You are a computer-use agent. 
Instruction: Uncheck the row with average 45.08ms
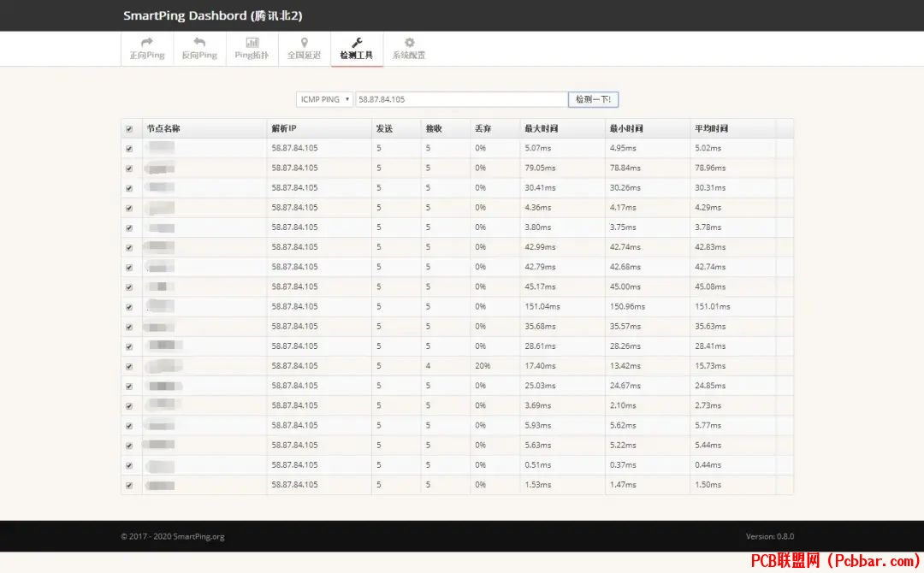129,287
